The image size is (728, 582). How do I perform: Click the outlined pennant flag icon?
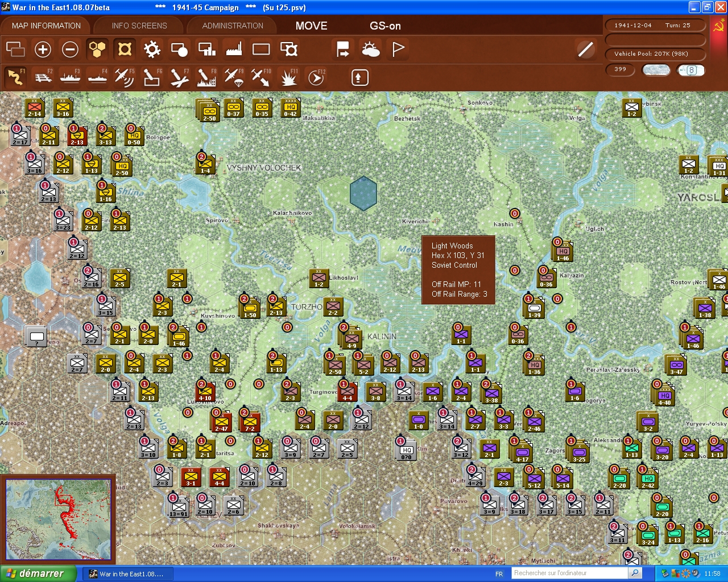(x=398, y=49)
